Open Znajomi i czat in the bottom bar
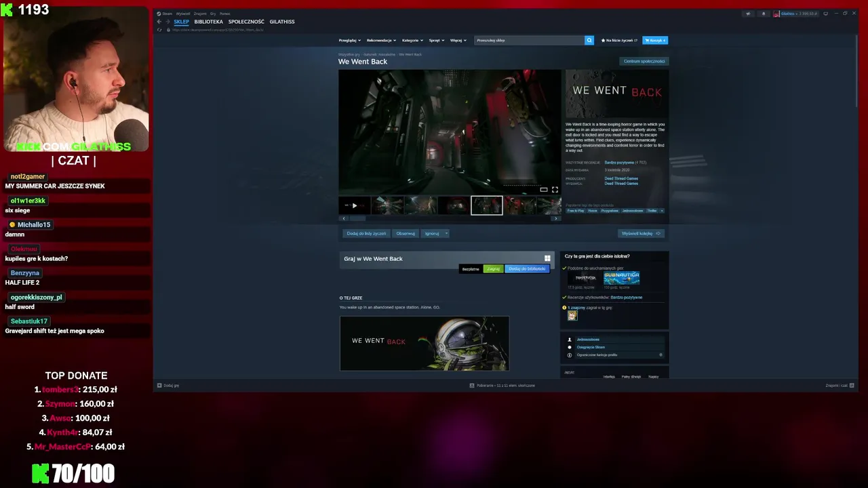 [840, 385]
